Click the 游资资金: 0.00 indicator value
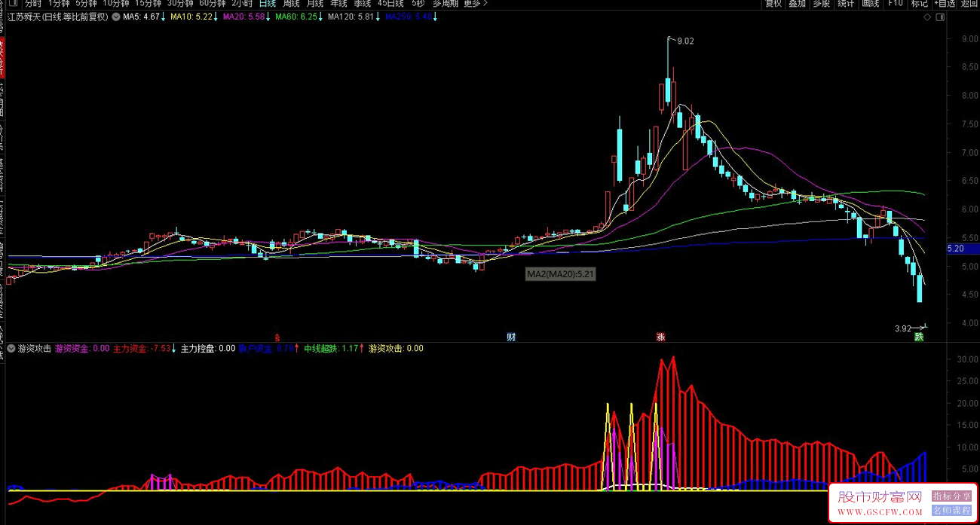The width and height of the screenshot is (980, 525). 82,349
